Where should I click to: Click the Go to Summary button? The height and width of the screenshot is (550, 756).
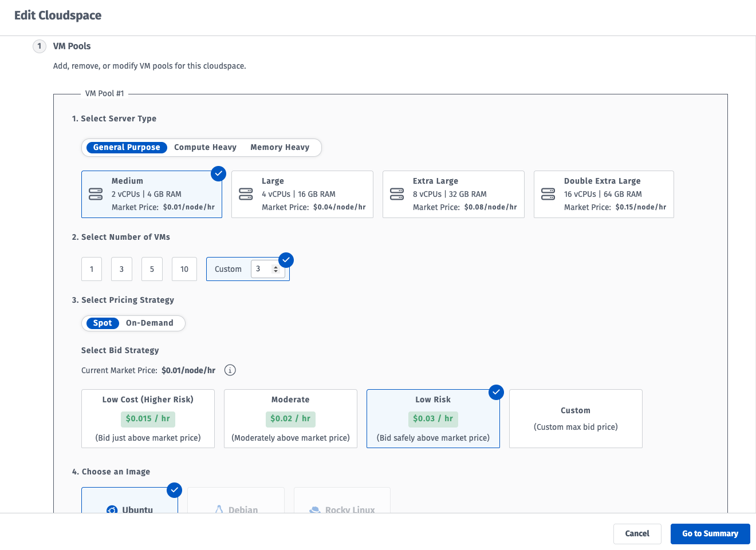point(710,534)
